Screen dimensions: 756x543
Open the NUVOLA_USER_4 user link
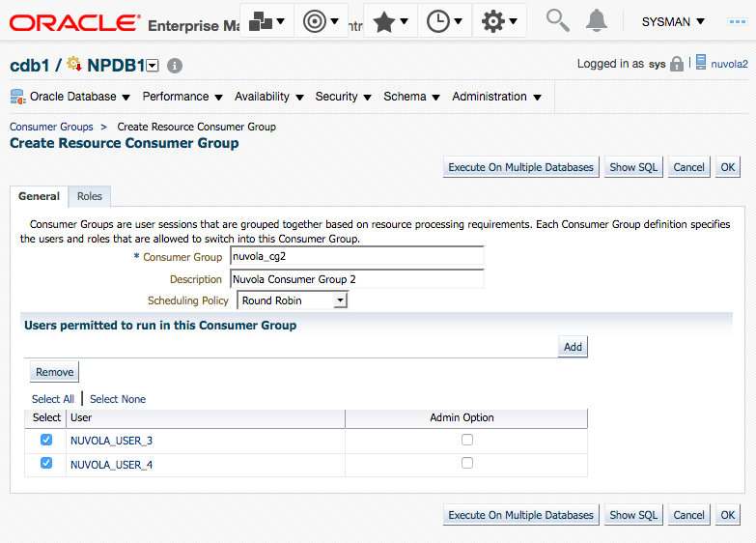[111, 465]
